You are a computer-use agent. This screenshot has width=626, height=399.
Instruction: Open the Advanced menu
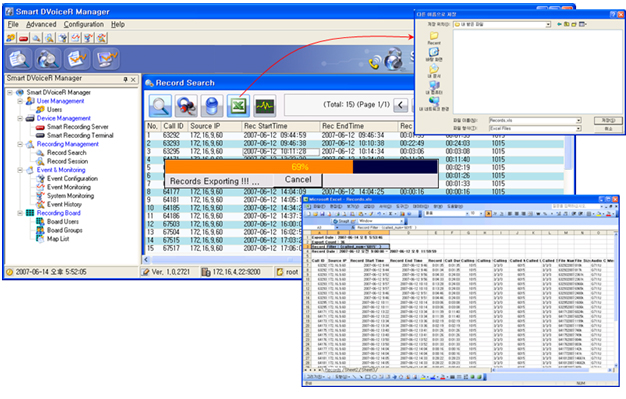[41, 24]
